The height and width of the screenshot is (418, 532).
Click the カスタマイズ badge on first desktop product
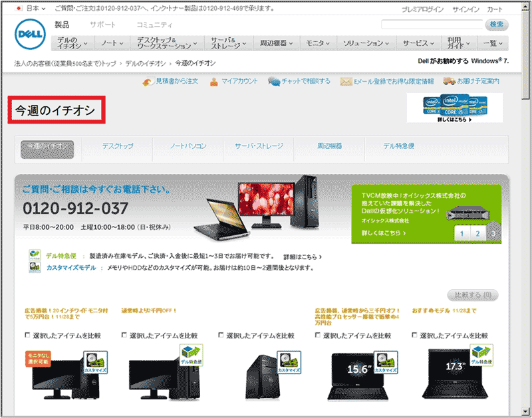tap(96, 362)
